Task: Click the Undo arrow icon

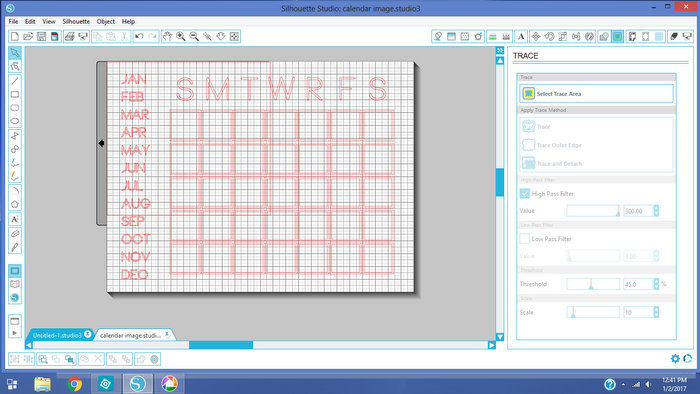Action: pos(139,37)
